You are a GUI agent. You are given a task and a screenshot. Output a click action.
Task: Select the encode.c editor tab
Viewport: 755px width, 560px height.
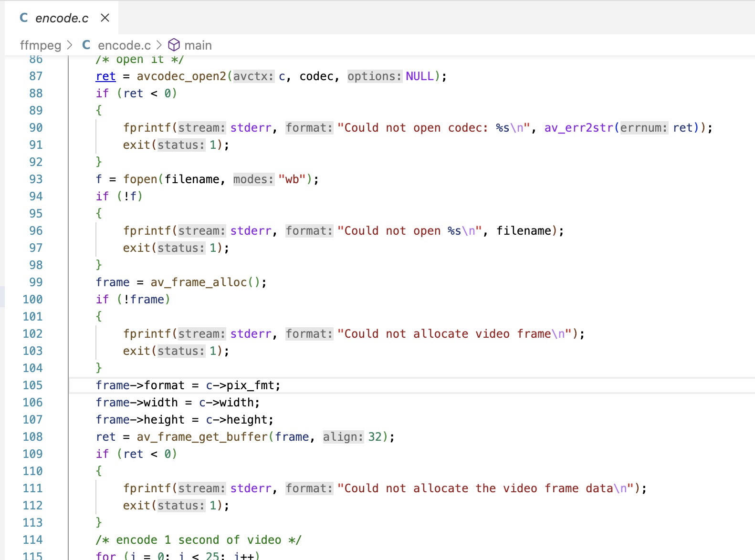click(62, 18)
